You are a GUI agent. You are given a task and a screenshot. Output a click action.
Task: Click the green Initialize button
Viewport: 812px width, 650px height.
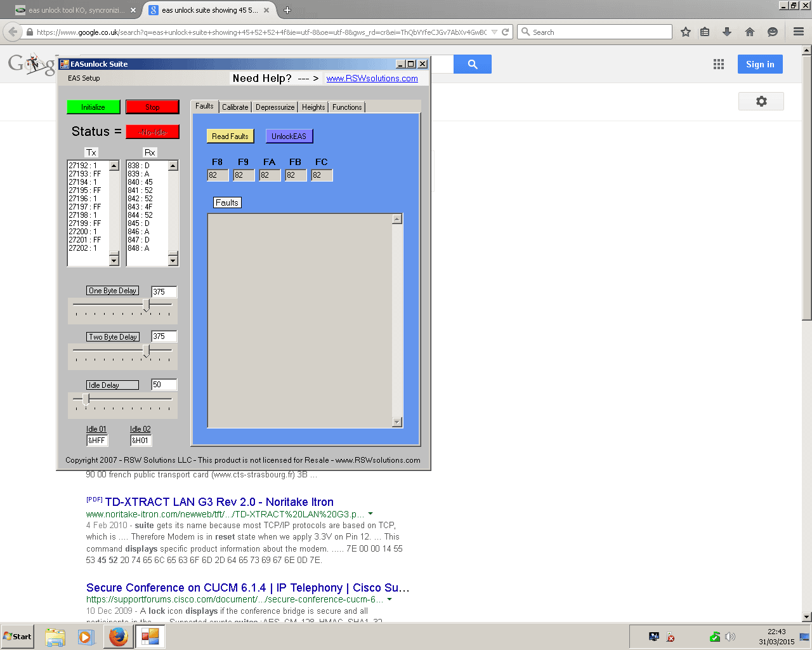point(93,107)
